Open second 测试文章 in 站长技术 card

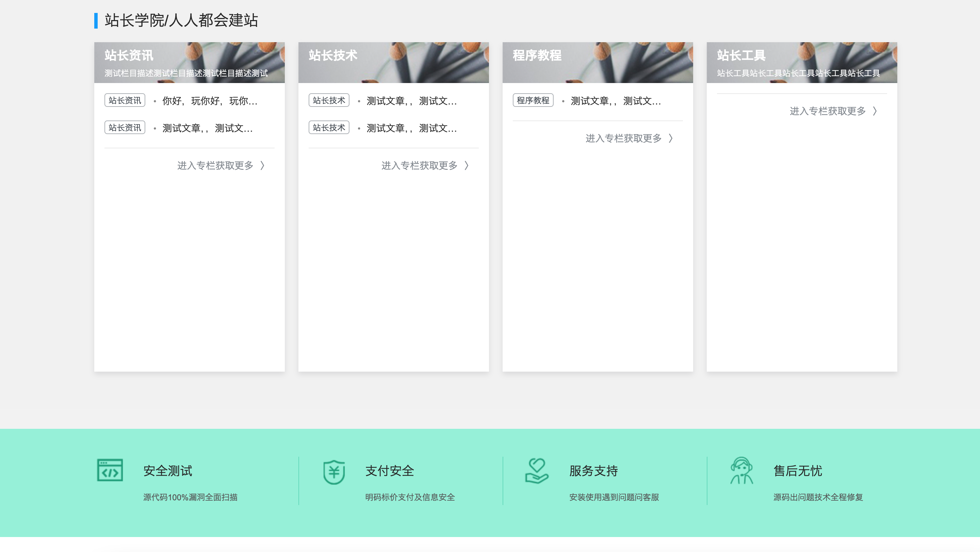(412, 128)
